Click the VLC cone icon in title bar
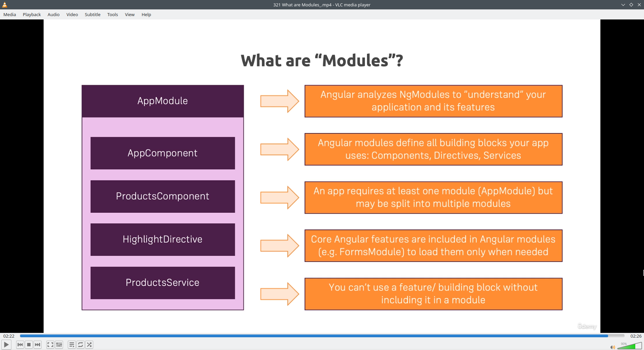The image size is (644, 350). point(5,5)
